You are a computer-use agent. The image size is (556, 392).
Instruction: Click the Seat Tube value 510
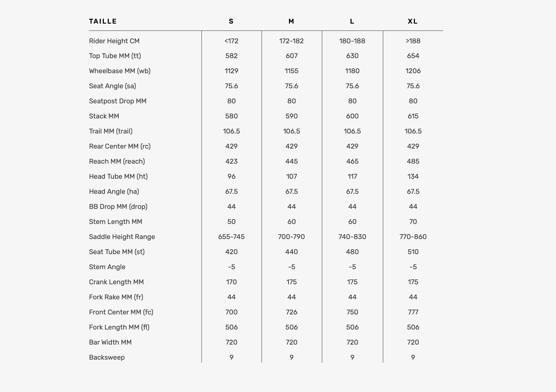[x=413, y=252]
